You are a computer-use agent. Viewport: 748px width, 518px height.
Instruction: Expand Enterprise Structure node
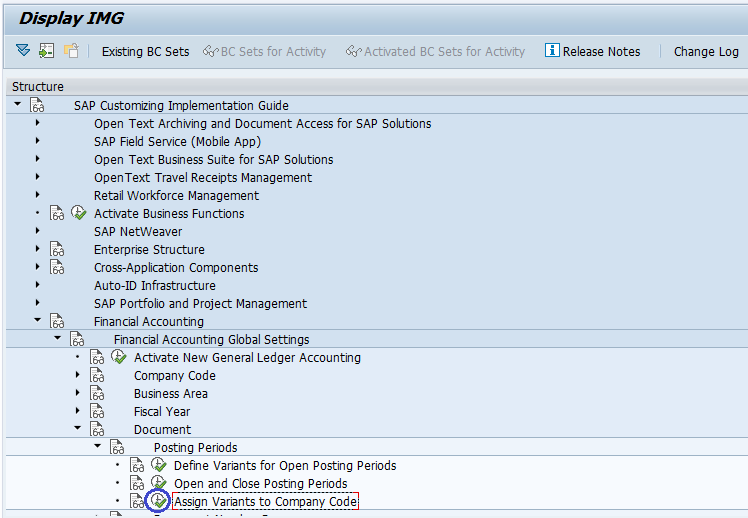[37, 249]
